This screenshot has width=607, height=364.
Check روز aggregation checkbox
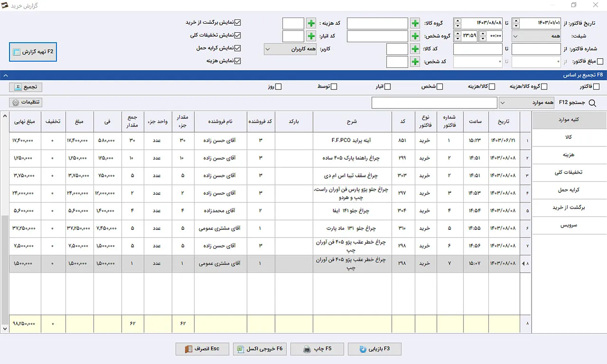tap(278, 87)
